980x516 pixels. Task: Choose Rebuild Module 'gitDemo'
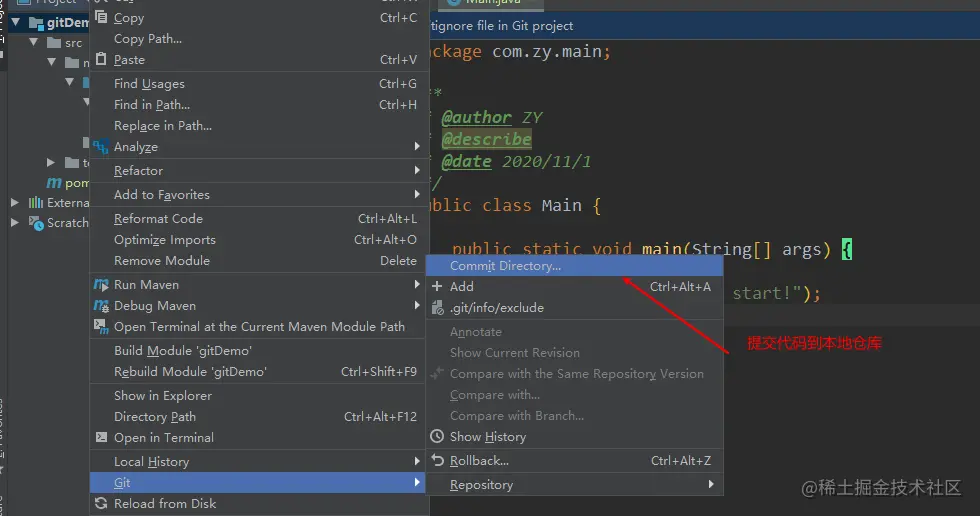click(x=258, y=372)
